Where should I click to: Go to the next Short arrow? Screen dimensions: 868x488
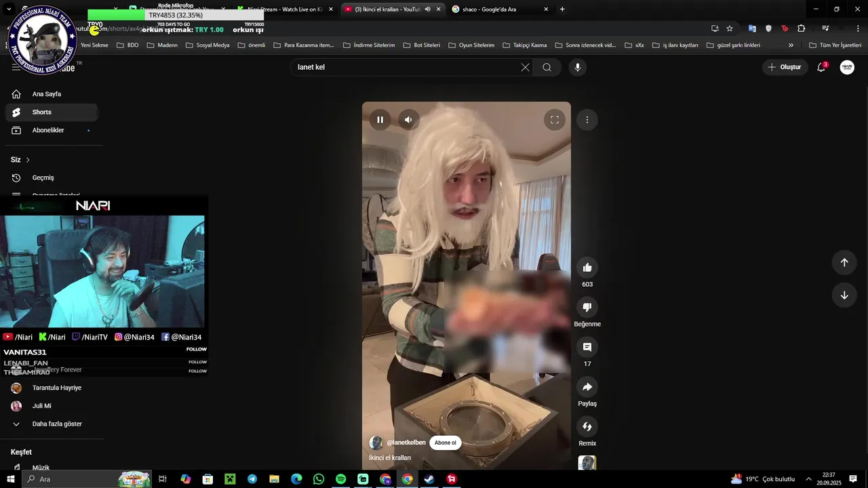click(x=844, y=295)
